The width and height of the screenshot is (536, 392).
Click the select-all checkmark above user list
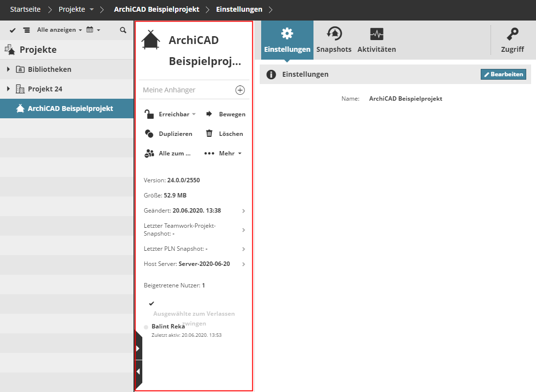coord(152,304)
